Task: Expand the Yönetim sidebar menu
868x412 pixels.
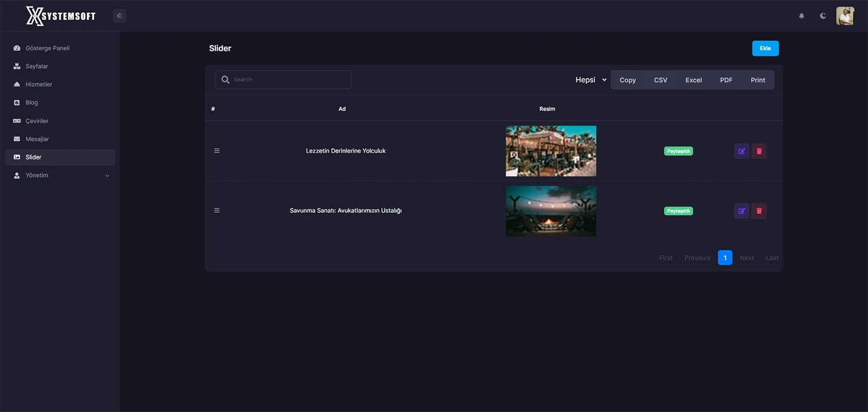Action: tap(60, 175)
